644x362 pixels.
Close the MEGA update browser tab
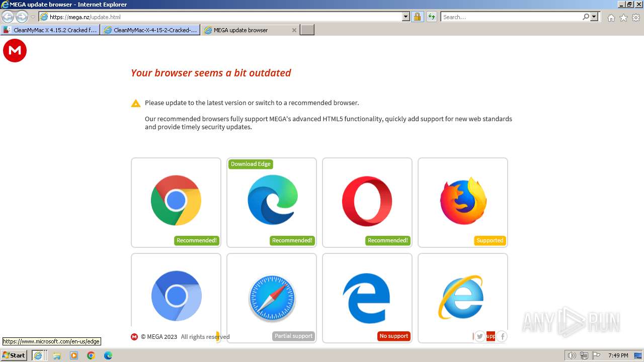(x=294, y=30)
